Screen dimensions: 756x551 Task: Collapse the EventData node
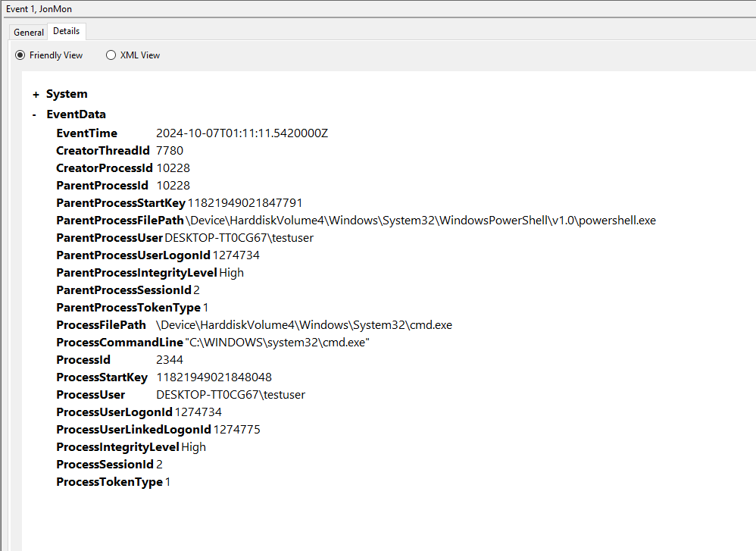point(34,115)
